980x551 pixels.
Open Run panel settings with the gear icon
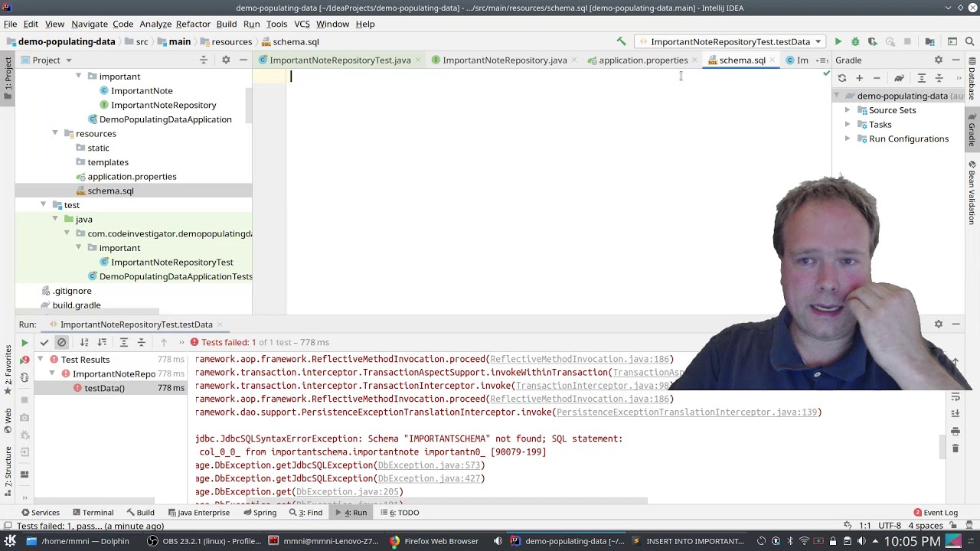[939, 324]
